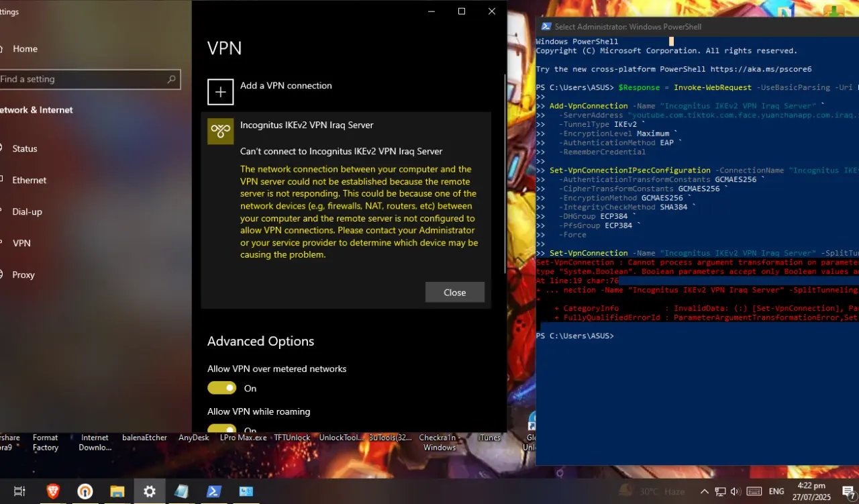
Task: Select the balenaEtcher desktop shortcut label
Action: tap(144, 438)
